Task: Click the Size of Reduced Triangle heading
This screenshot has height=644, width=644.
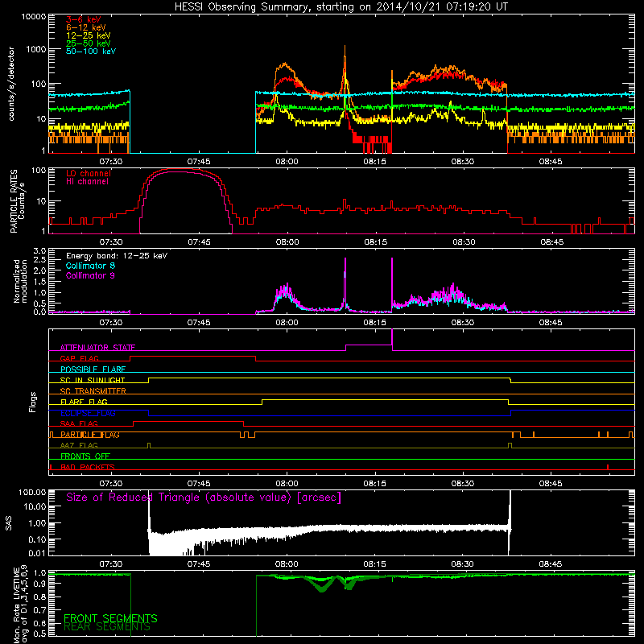Action: pyautogui.click(x=204, y=497)
